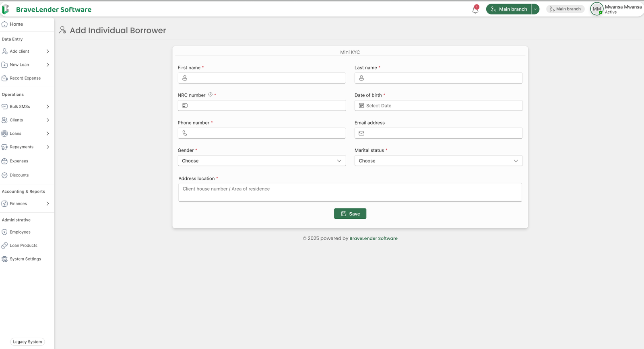644x349 pixels.
Task: Focus the Email address input field
Action: coord(438,133)
